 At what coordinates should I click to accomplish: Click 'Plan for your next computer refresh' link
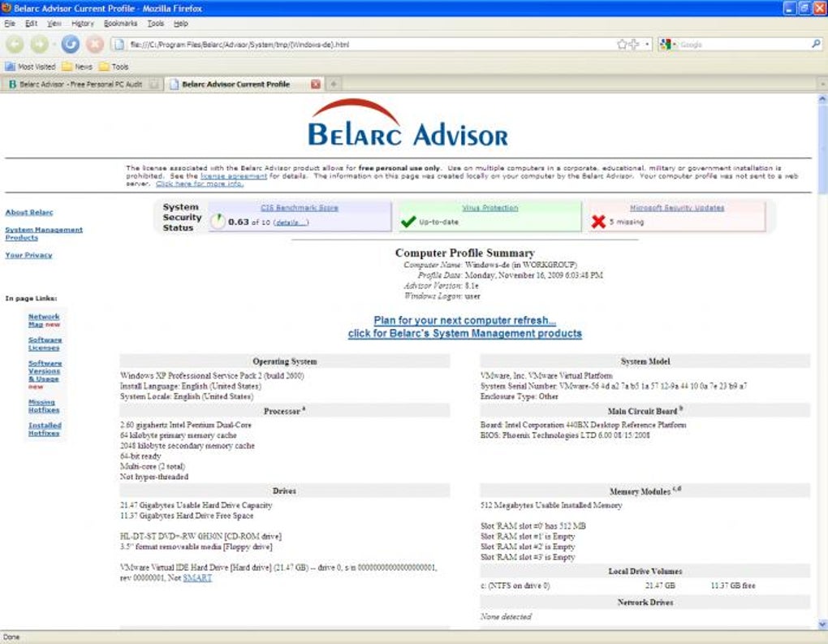click(x=464, y=321)
